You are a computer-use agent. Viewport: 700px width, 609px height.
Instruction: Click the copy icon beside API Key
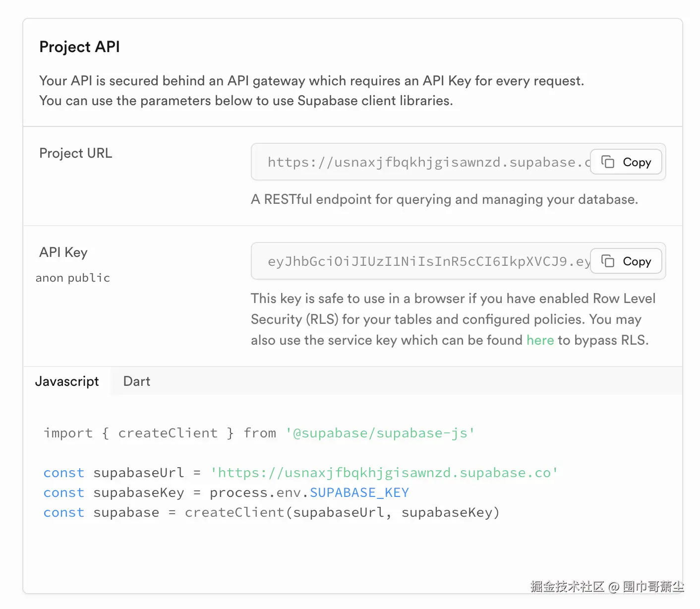point(608,261)
